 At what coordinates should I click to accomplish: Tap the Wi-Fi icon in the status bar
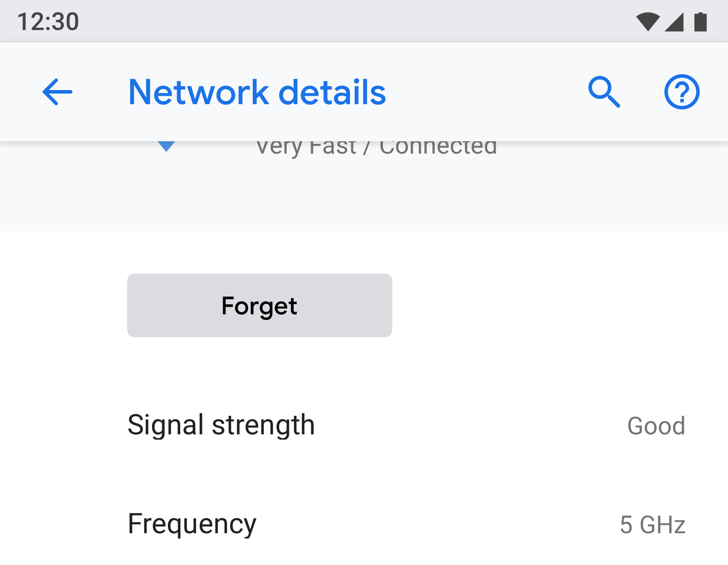click(648, 22)
